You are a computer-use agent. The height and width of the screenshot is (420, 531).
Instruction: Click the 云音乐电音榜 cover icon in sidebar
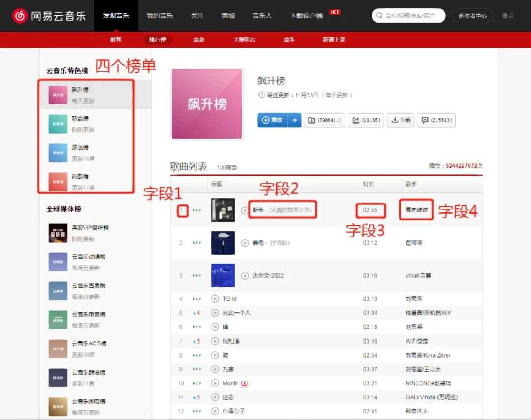tap(58, 320)
